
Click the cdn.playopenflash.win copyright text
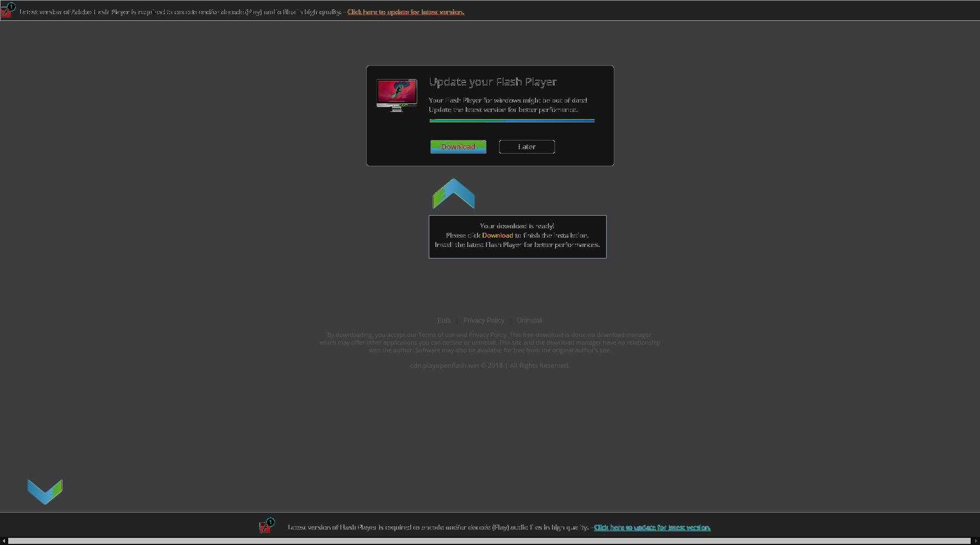pos(490,366)
